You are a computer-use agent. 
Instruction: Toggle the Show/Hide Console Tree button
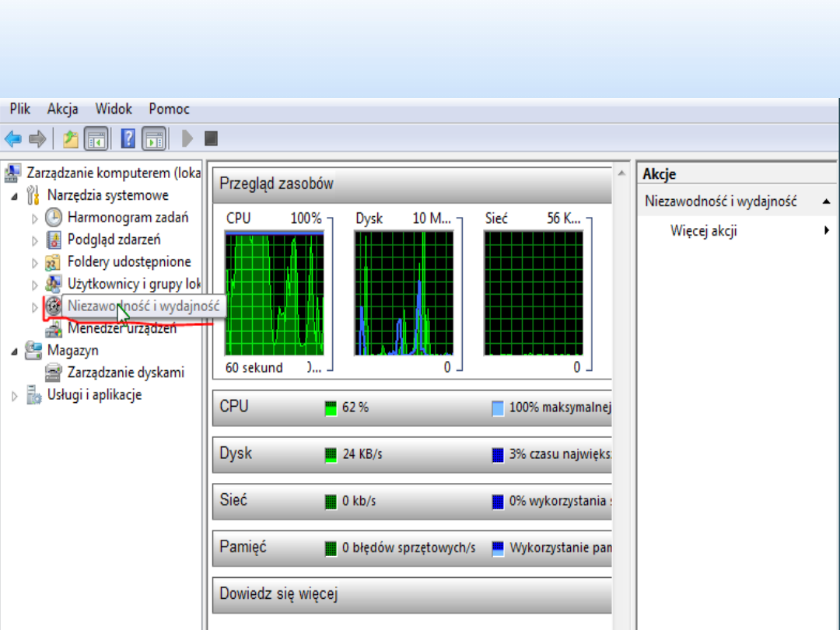[96, 139]
